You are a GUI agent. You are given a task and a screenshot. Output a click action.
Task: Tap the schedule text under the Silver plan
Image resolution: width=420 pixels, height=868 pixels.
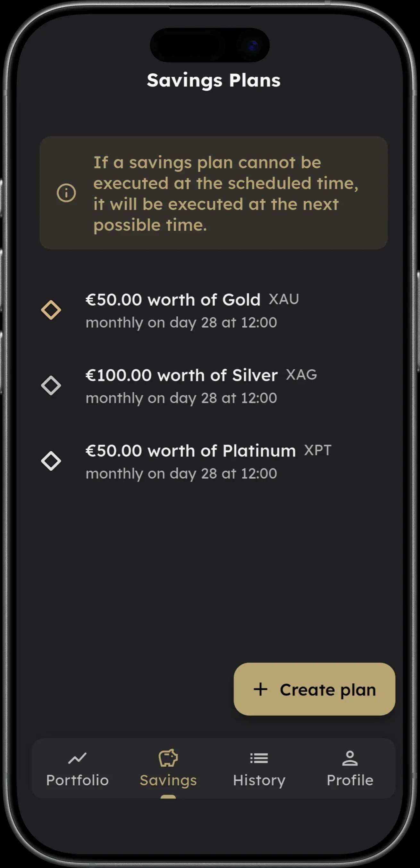(x=181, y=398)
